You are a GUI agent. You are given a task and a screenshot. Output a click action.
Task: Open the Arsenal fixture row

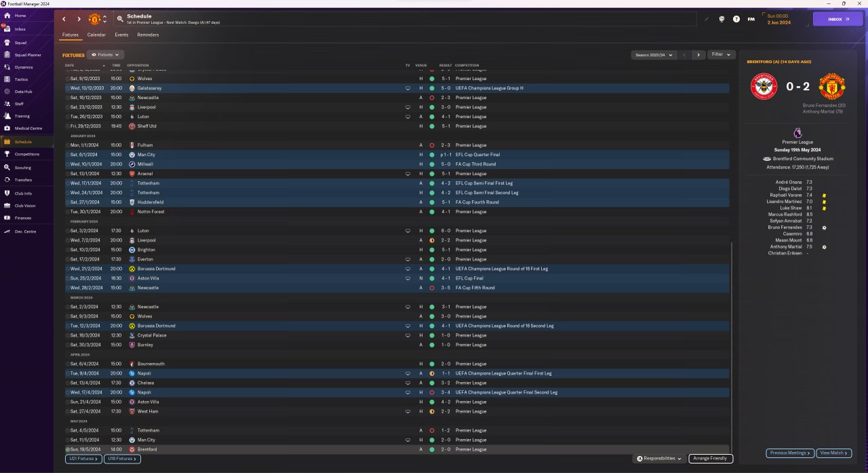coord(397,174)
